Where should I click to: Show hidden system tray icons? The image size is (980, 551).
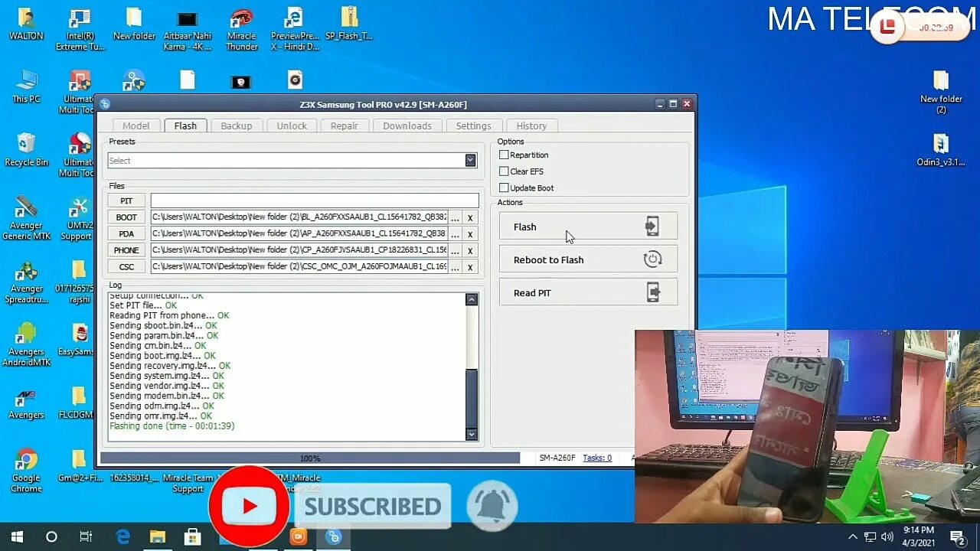[x=852, y=536]
